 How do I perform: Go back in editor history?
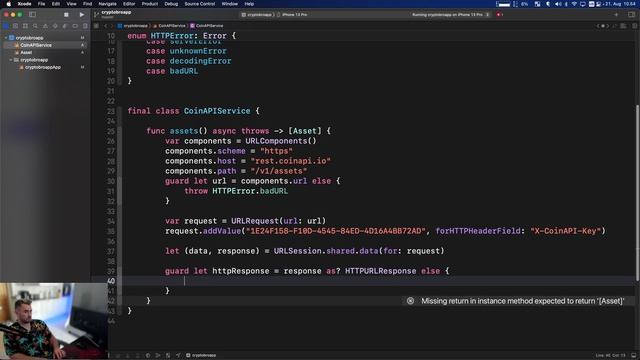[105, 26]
